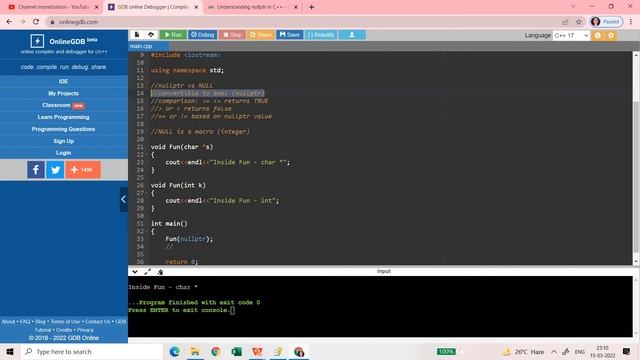Open Classroom in the sidebar

[64, 105]
